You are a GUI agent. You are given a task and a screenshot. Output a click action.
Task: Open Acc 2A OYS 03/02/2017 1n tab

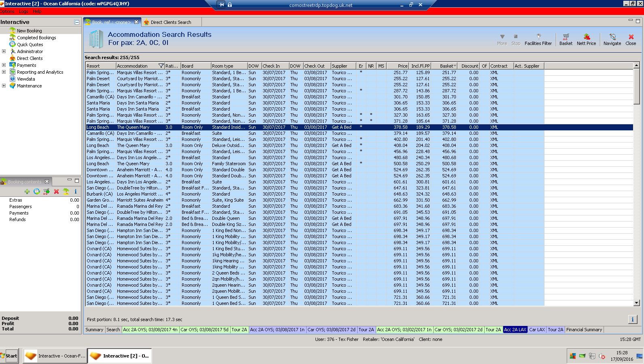pyautogui.click(x=404, y=330)
